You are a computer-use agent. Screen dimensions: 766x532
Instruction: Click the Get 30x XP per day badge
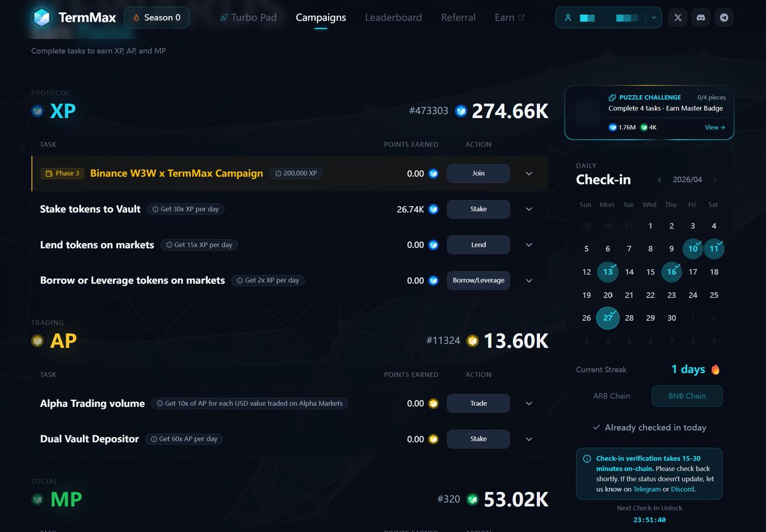[x=186, y=209]
